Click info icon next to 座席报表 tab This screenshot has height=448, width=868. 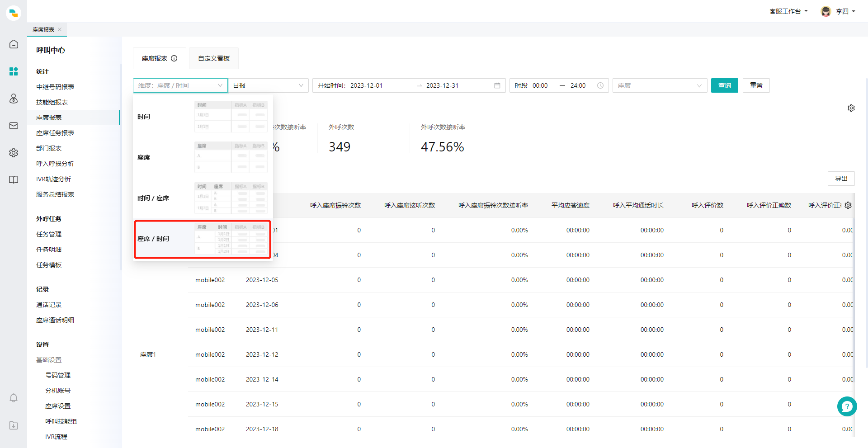click(174, 58)
